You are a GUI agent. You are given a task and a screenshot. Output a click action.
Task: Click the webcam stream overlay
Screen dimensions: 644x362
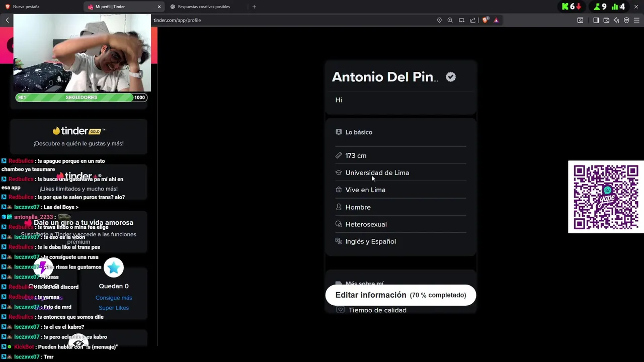tap(82, 53)
